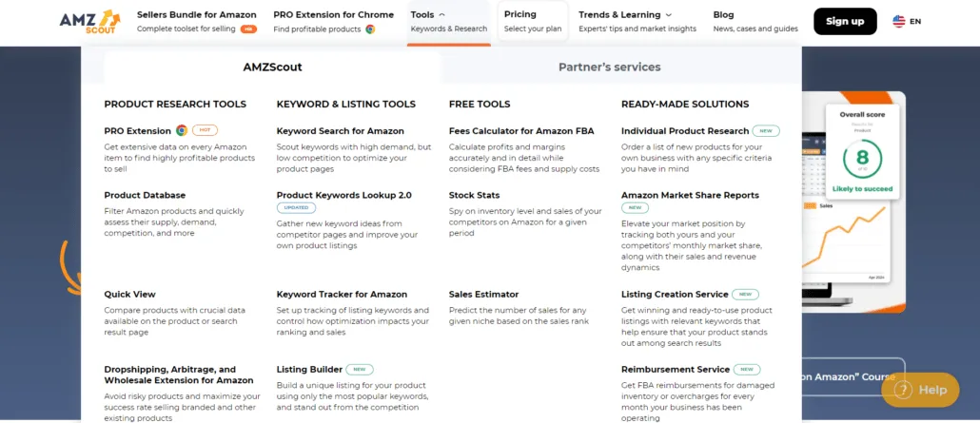Viewport: 980px width, 423px height.
Task: Collapse the Tools dropdown menu
Action: pyautogui.click(x=449, y=21)
